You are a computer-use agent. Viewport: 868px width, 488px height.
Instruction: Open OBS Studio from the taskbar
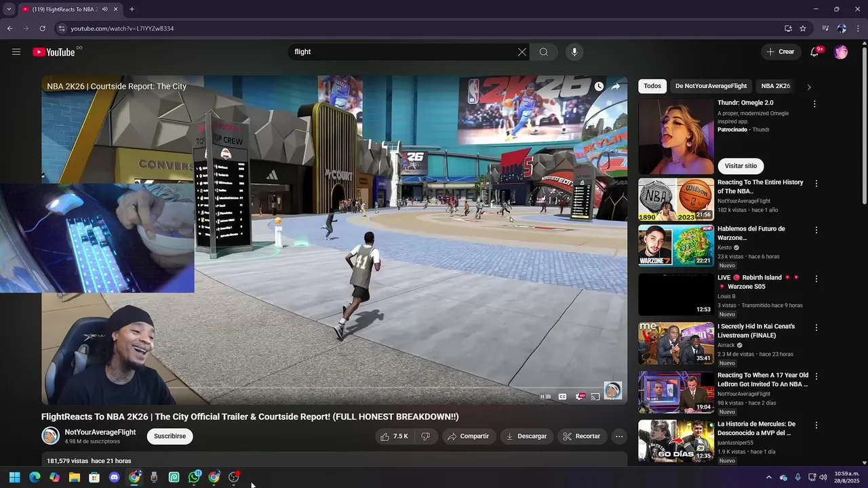pos(234,477)
